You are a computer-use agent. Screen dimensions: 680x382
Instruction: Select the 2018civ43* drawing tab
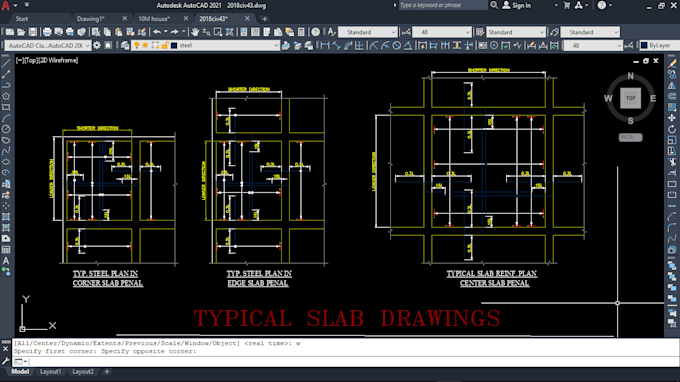point(213,19)
